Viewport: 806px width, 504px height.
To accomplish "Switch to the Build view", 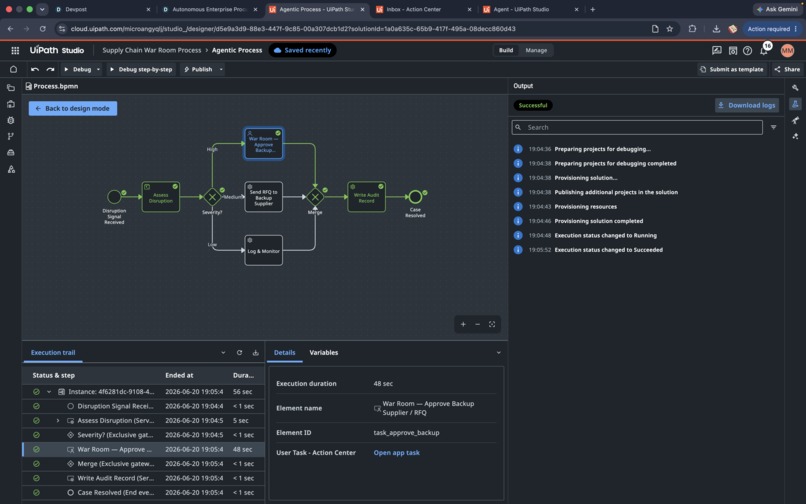I will click(506, 50).
